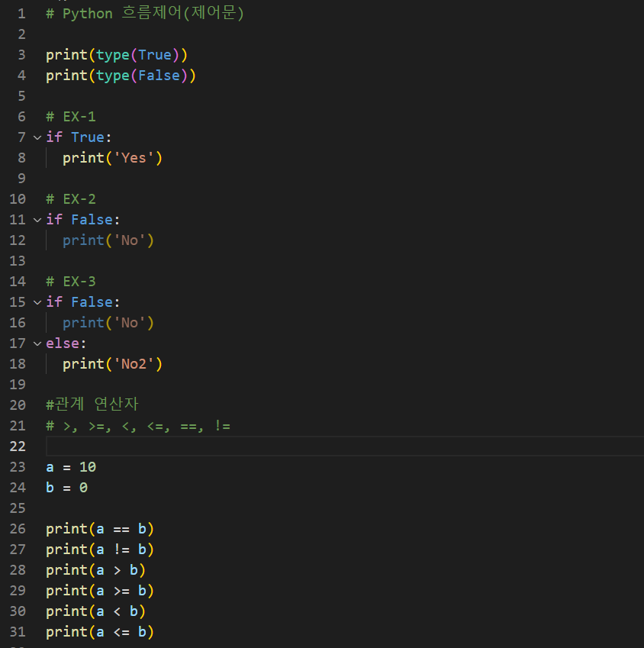Click line number 1 in gutter
The image size is (644, 648).
(x=21, y=14)
